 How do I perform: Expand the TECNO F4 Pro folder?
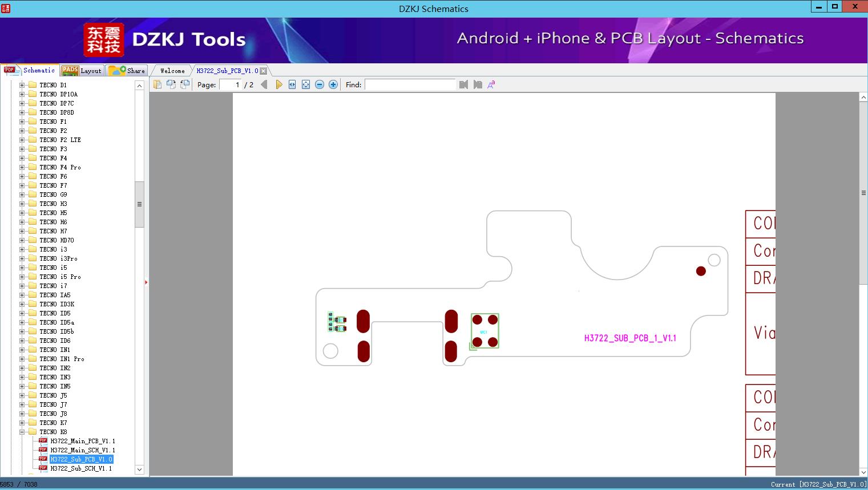pos(22,167)
